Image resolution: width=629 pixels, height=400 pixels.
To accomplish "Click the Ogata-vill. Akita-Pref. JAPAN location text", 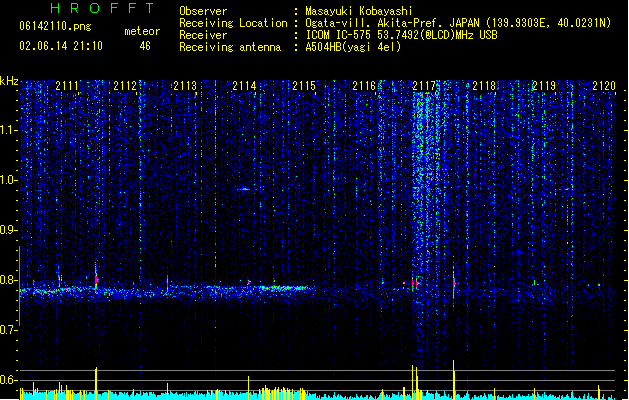I will (x=394, y=23).
